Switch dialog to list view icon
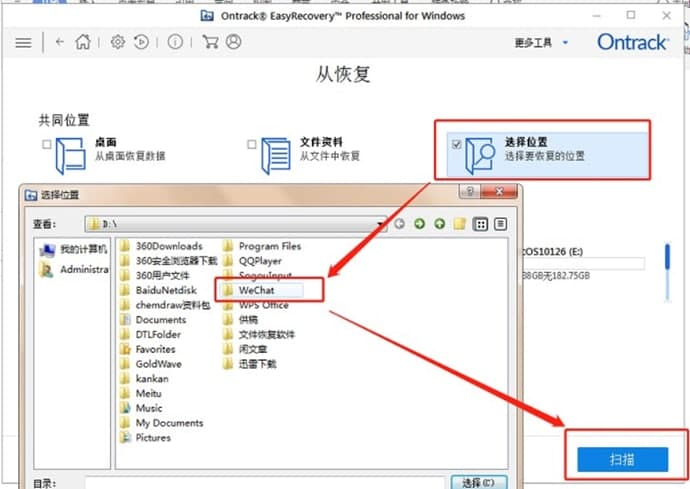Image resolution: width=690 pixels, height=489 pixels. click(480, 224)
